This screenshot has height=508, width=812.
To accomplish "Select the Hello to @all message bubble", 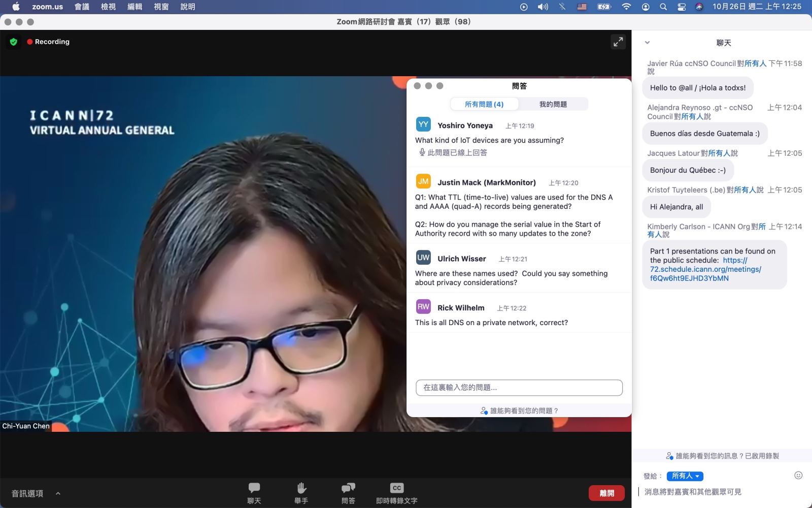I will click(698, 88).
